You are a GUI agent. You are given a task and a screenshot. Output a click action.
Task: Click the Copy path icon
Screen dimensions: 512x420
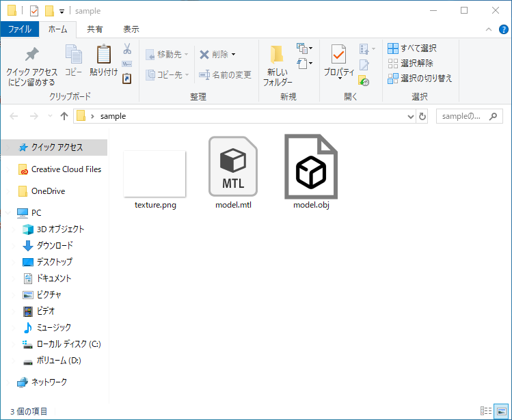click(x=126, y=64)
